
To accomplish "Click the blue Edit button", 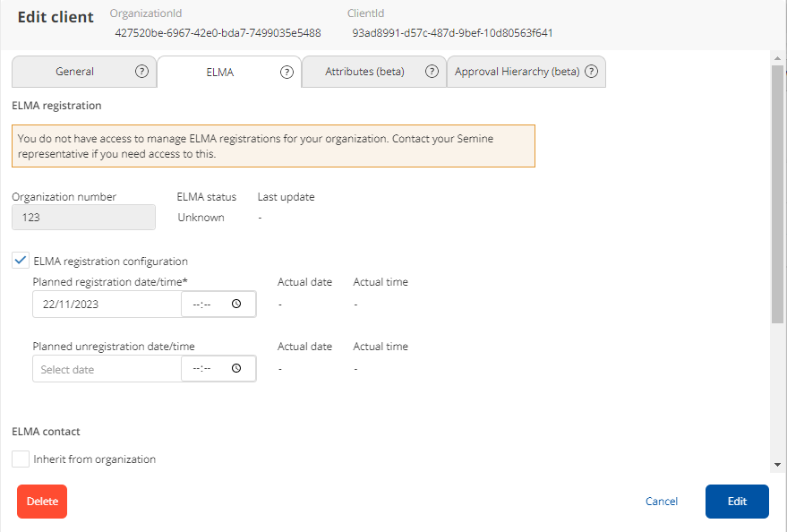I will 736,502.
